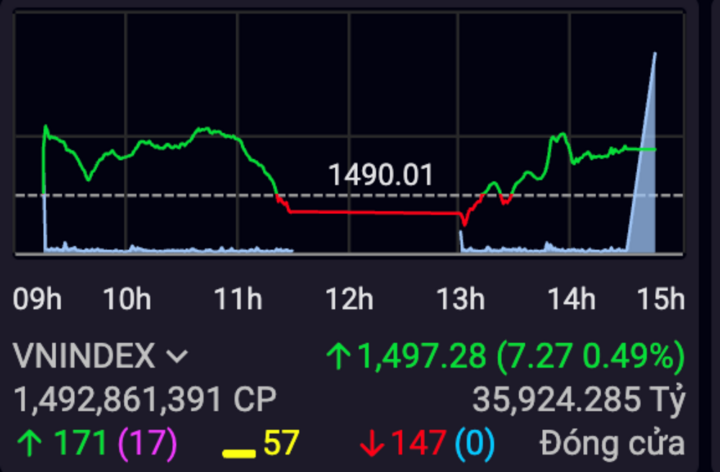Click the red decliners arrow icon
This screenshot has height=472, width=720.
pos(372,444)
